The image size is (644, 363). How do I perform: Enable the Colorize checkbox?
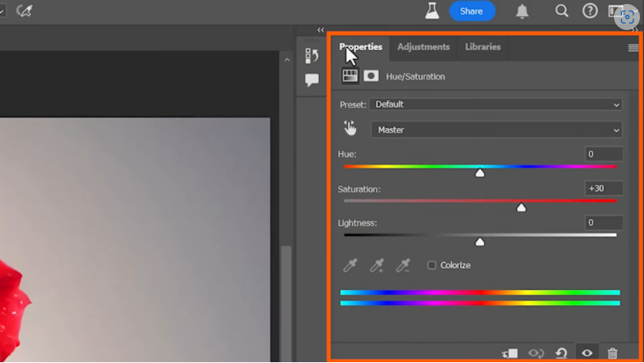point(431,266)
